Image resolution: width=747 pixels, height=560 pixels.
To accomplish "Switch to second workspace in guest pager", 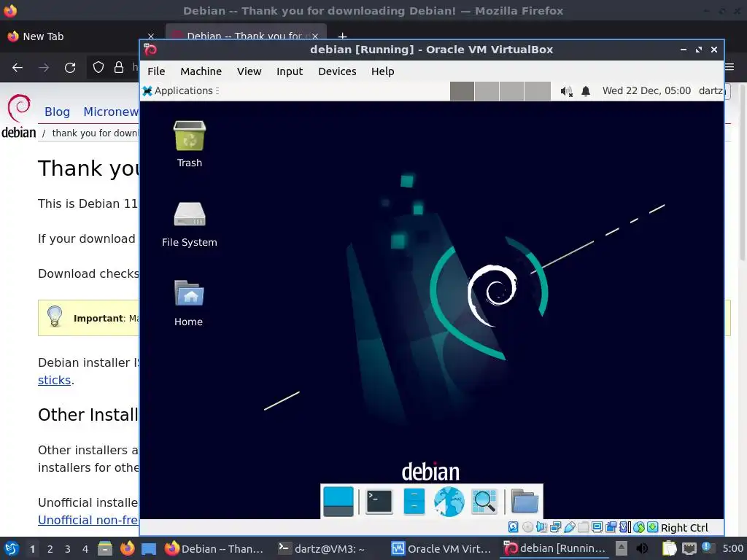I will (x=487, y=91).
